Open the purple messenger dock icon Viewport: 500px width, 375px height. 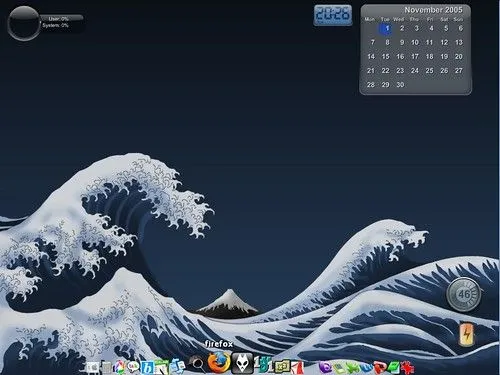(325, 368)
